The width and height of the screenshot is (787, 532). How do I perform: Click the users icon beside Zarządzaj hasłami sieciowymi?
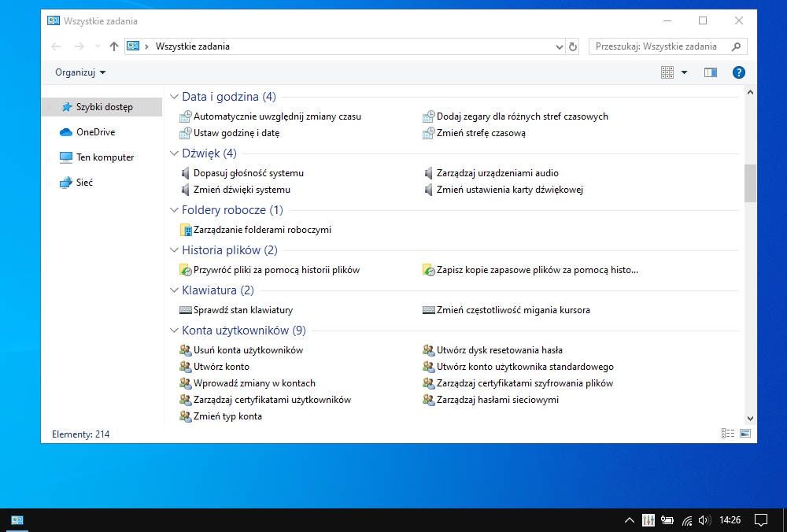428,400
